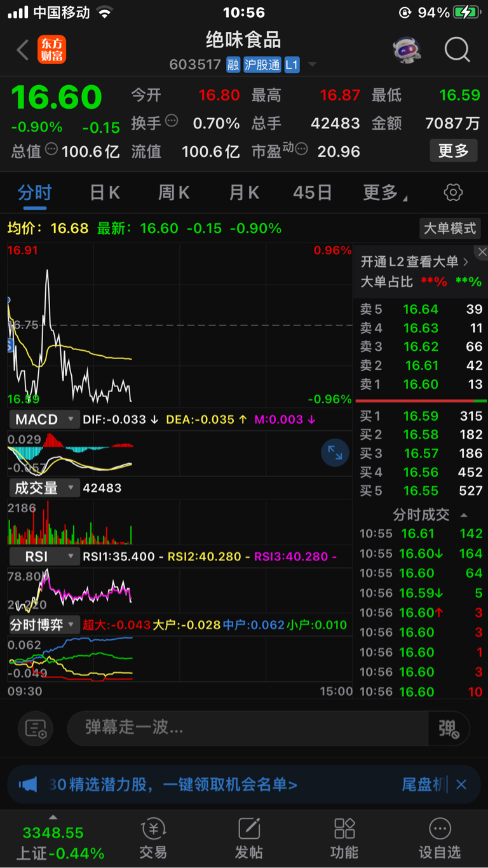Select 买1 order row 16.59
This screenshot has height=868, width=488.
[x=421, y=416]
